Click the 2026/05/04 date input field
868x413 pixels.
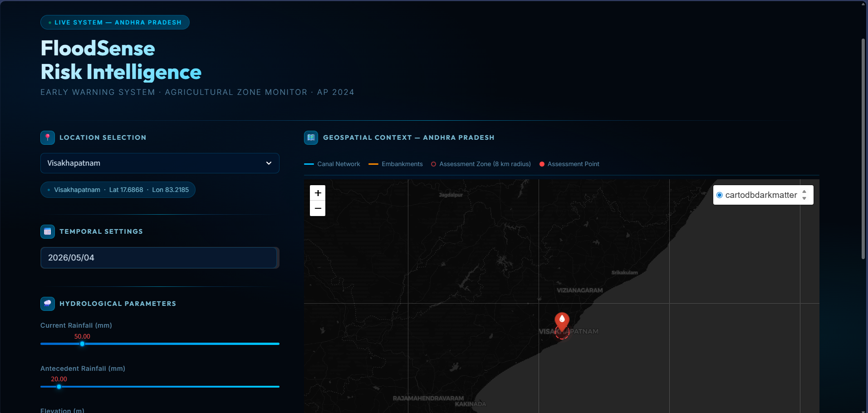[160, 258]
